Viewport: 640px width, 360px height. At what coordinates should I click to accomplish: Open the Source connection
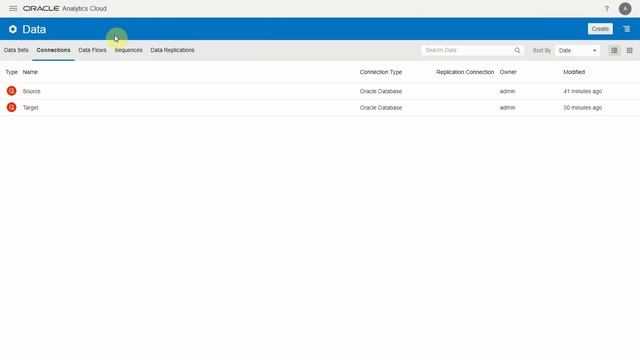click(x=31, y=91)
